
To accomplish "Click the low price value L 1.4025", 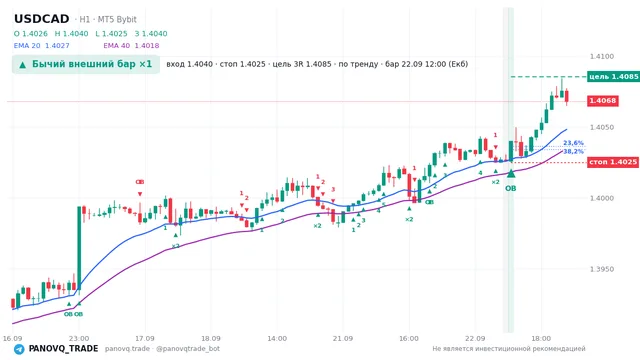I will [111, 34].
